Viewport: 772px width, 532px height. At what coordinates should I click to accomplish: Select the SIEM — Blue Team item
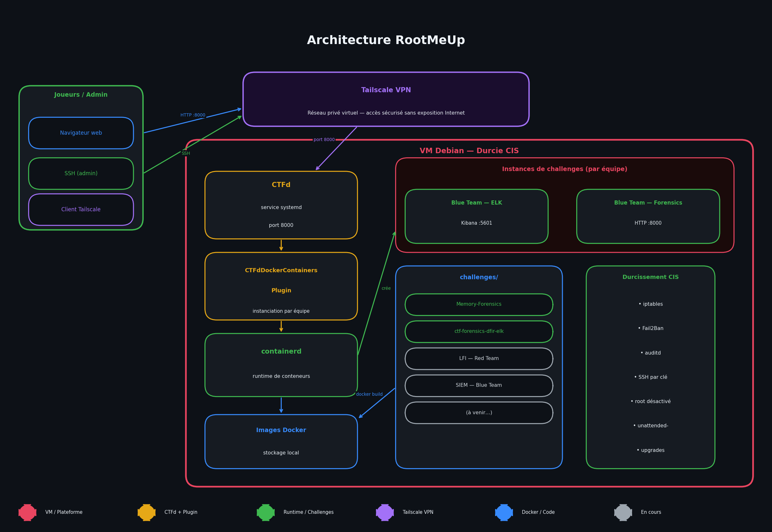pyautogui.click(x=479, y=385)
